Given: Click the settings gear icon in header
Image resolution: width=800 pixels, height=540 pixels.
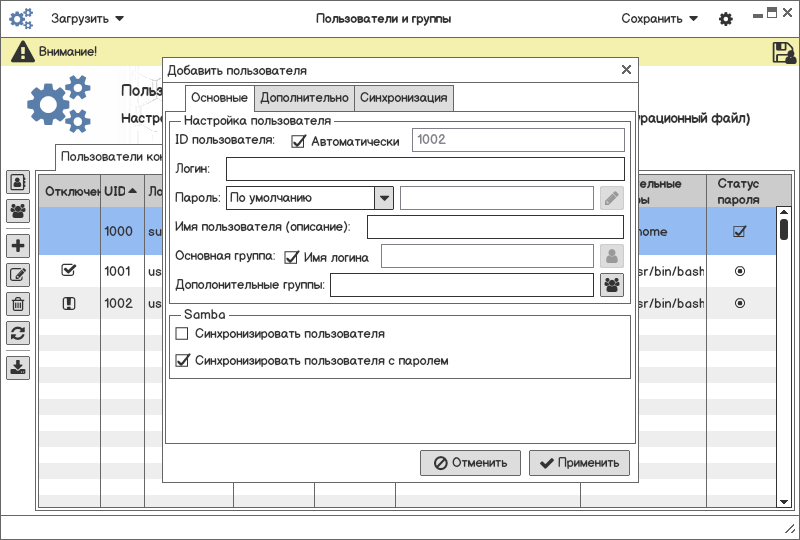Looking at the screenshot, I should tap(726, 19).
